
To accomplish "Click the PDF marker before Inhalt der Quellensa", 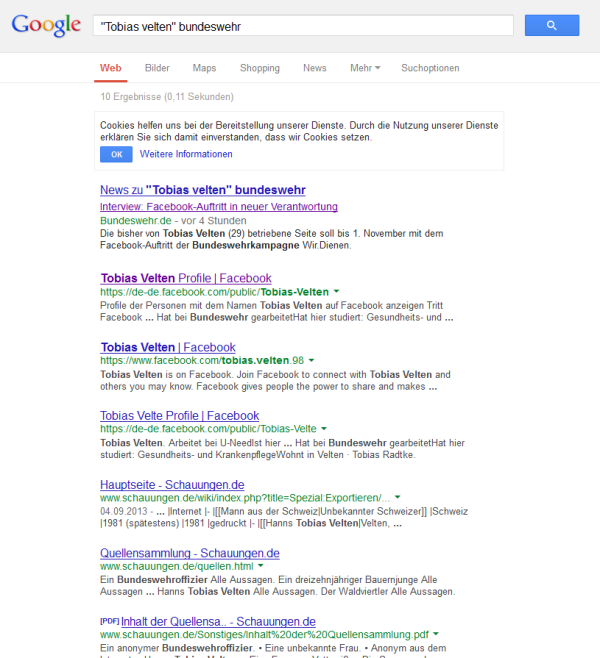I will click(110, 621).
